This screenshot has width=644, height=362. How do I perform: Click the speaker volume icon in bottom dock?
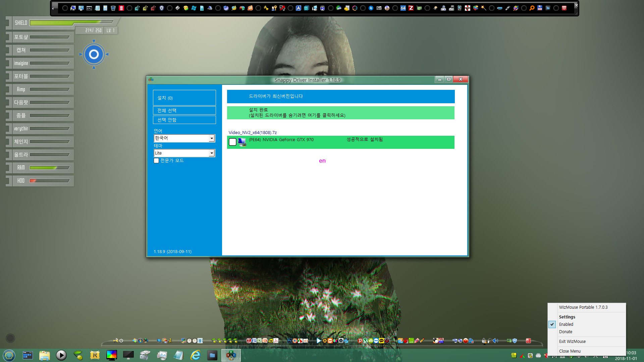click(495, 341)
